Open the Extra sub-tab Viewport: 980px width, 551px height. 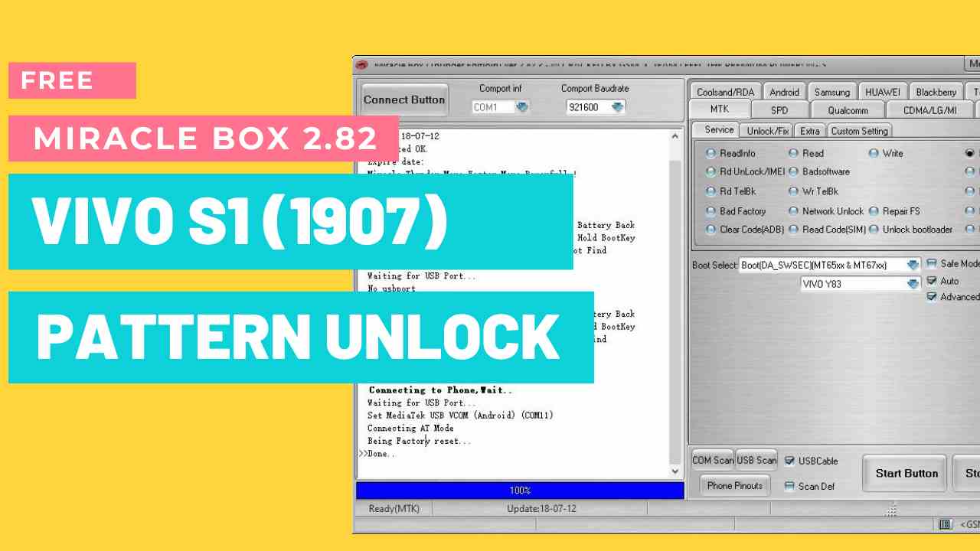click(810, 131)
